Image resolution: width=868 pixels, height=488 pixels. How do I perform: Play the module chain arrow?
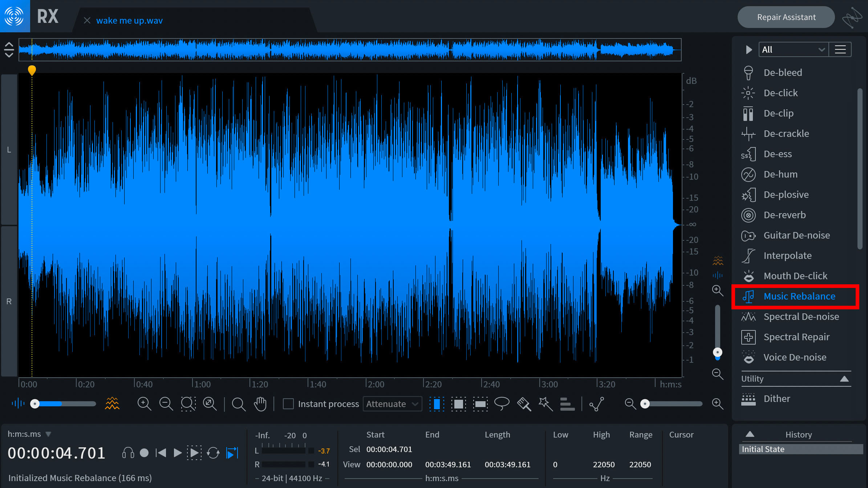pos(749,50)
